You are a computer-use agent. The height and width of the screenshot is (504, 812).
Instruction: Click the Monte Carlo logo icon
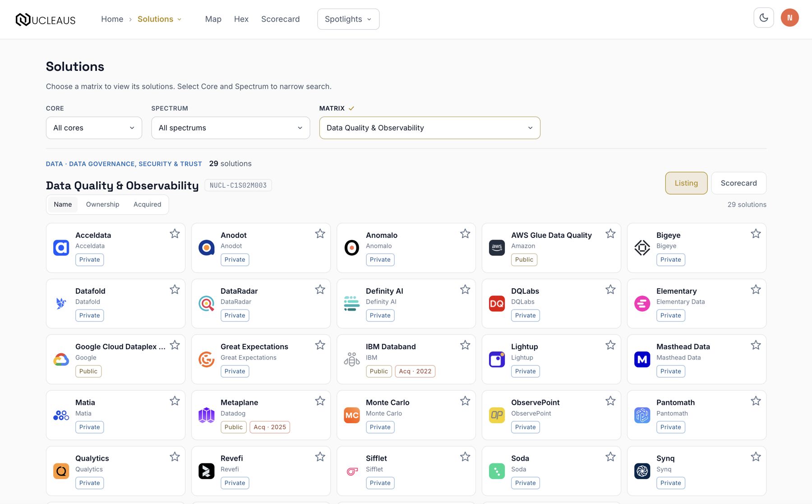coord(352,415)
